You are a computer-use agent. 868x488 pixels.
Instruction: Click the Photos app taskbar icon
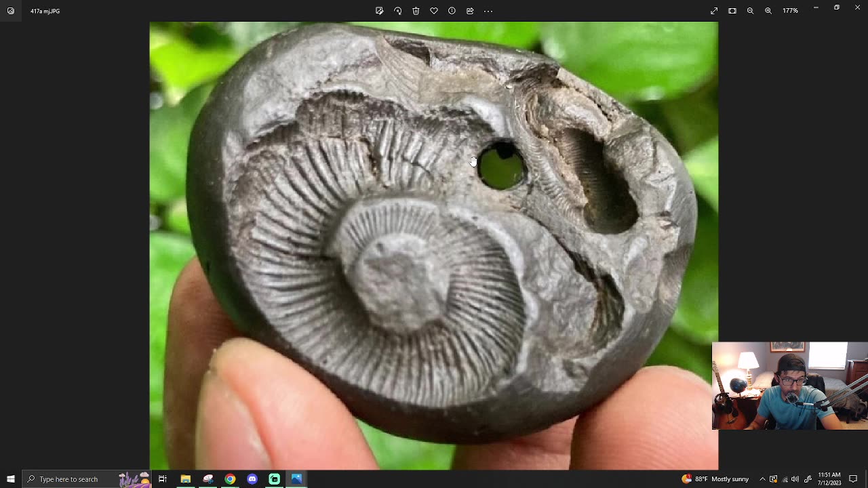296,479
